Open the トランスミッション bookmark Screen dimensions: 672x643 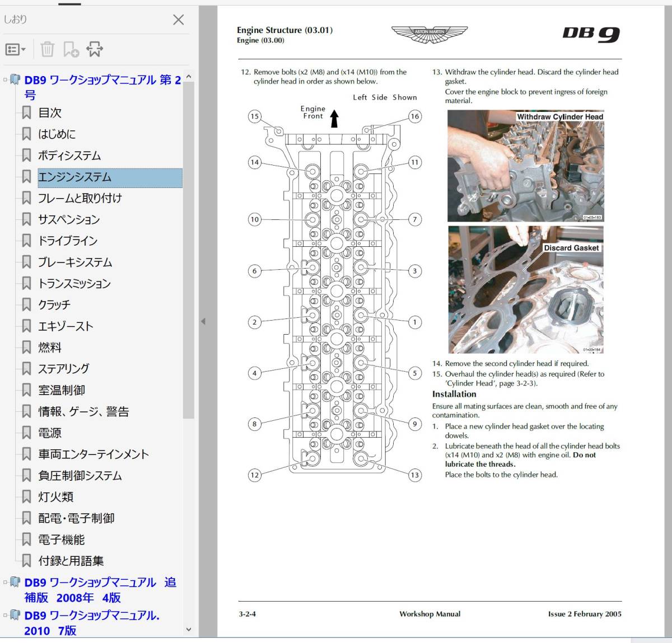click(74, 283)
